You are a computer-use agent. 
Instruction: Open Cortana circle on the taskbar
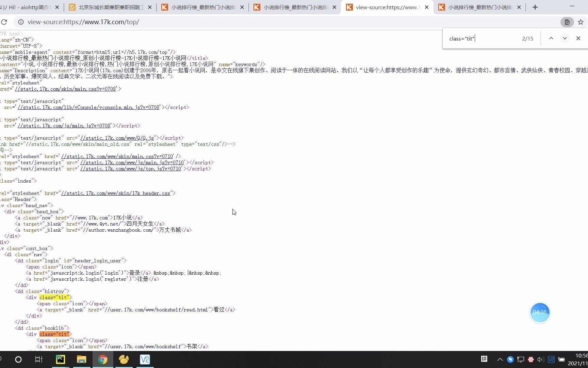click(18, 359)
